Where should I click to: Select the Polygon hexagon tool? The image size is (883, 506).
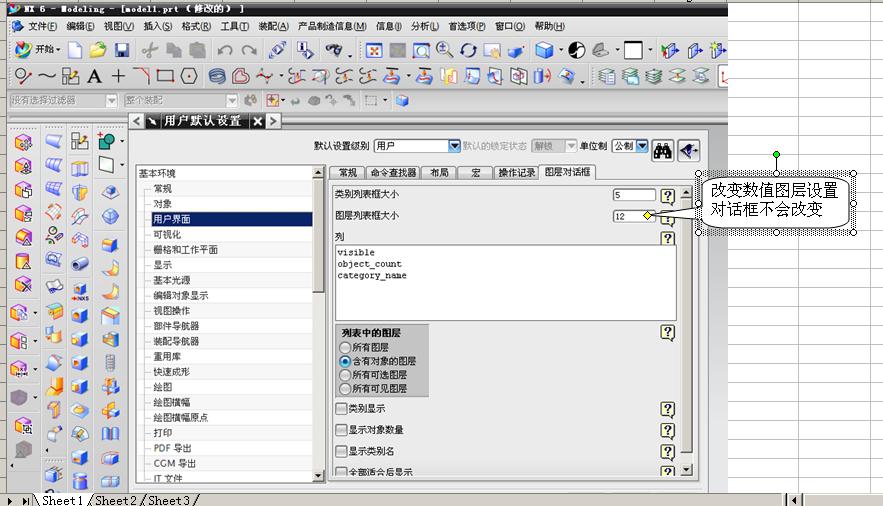189,75
